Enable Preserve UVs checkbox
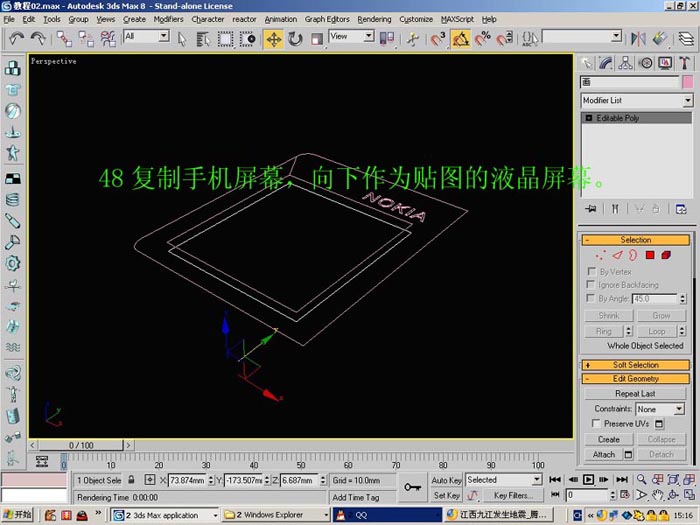This screenshot has width=700, height=525. point(596,423)
